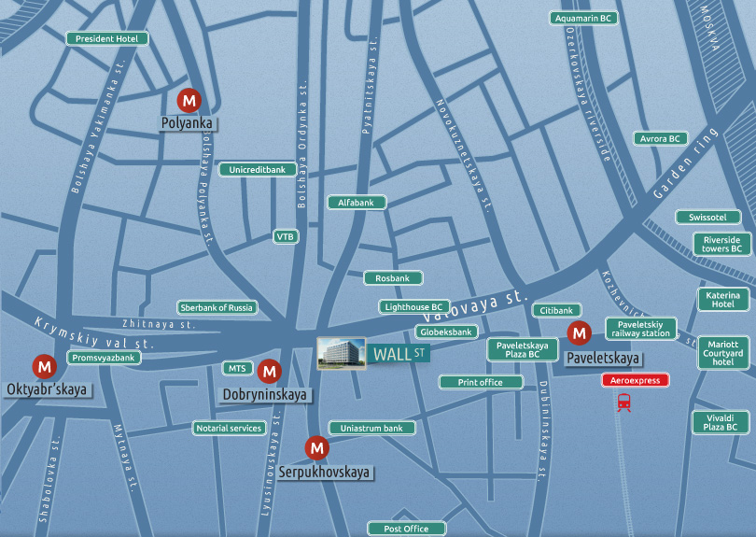Click the Pyatnitskaya st. street label
Image resolution: width=756 pixels, height=537 pixels.
(370, 86)
